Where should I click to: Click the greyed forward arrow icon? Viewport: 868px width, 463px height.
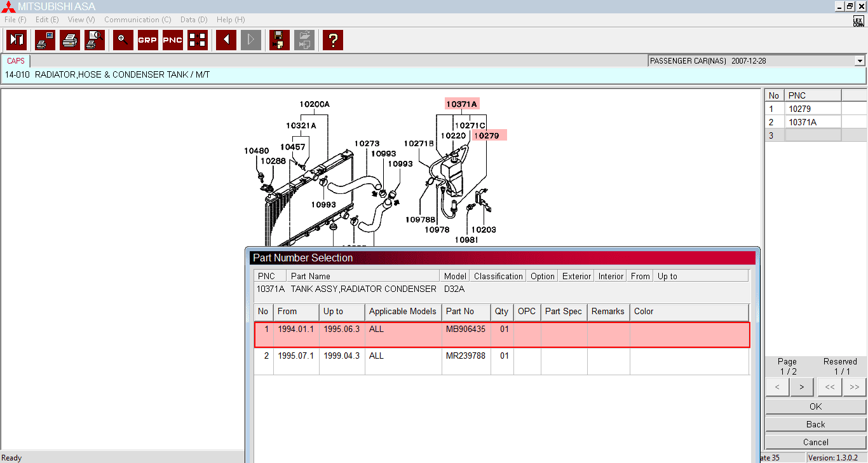251,40
